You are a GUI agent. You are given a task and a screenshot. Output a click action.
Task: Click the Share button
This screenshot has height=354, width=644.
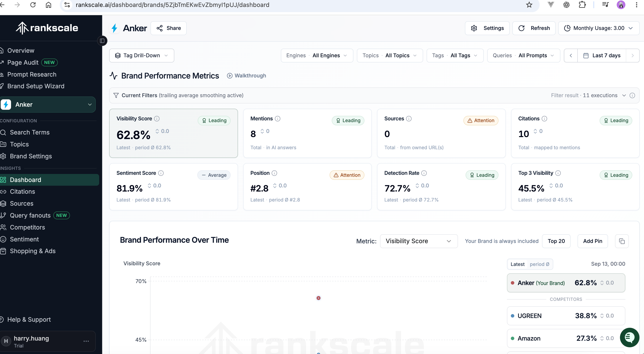tap(168, 28)
